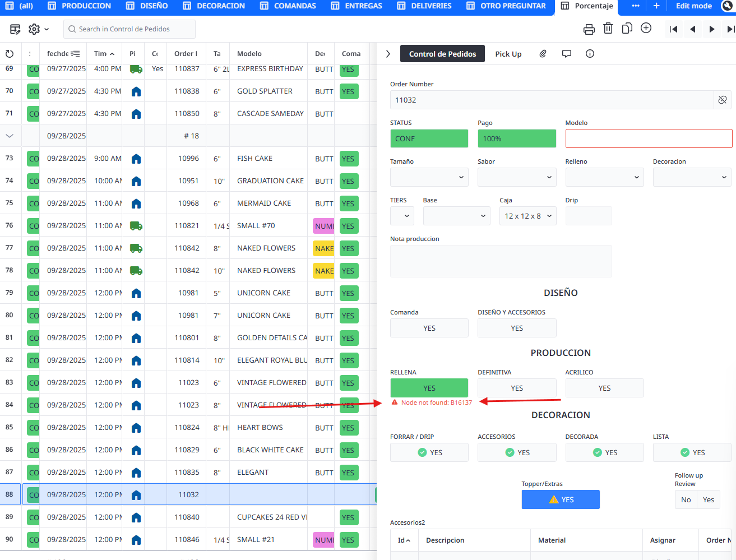Open the Caja 12 x 12 x 8 dropdown

tap(527, 216)
